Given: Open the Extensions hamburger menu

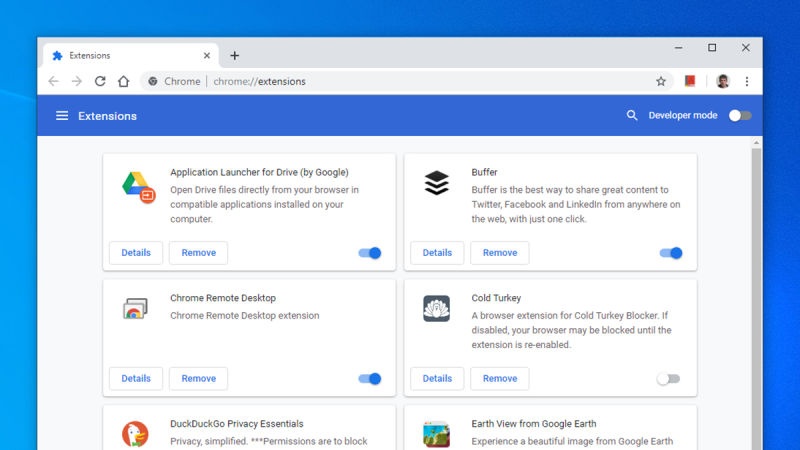Looking at the screenshot, I should pyautogui.click(x=62, y=116).
